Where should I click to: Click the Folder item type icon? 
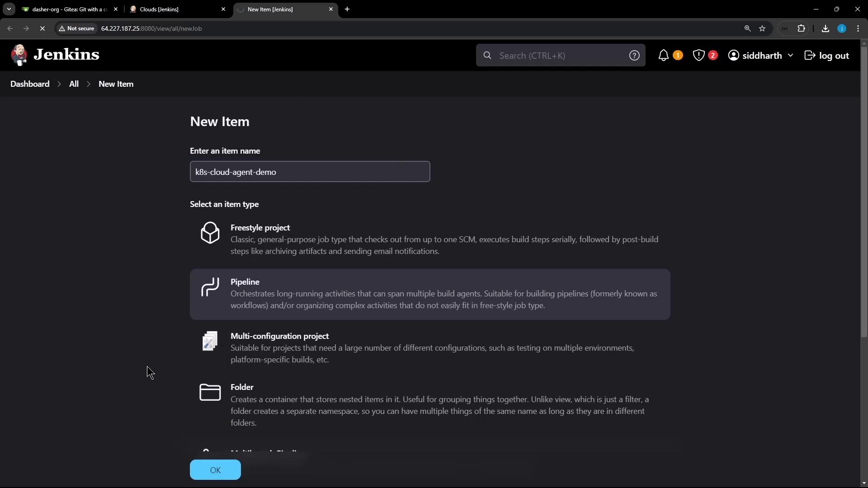coord(210,392)
